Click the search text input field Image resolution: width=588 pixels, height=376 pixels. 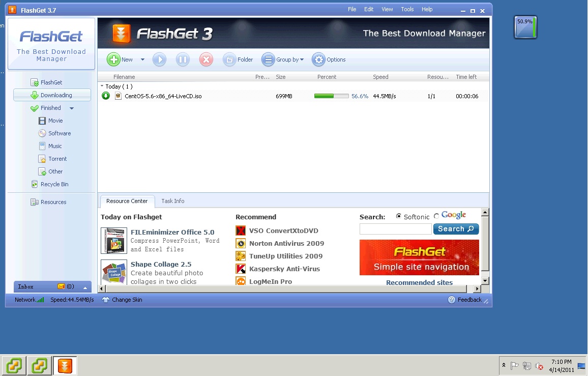pyautogui.click(x=396, y=229)
